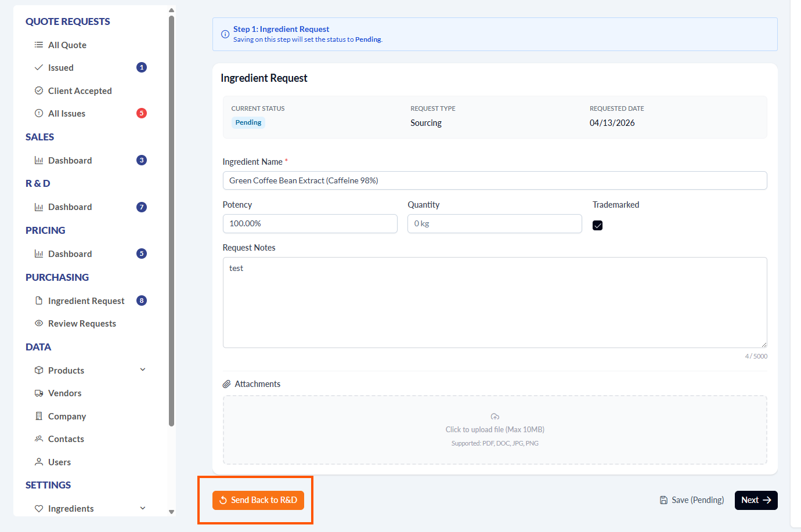Click the Client Accepted circle-check icon
Viewport: 801px width, 532px height.
[x=39, y=91]
